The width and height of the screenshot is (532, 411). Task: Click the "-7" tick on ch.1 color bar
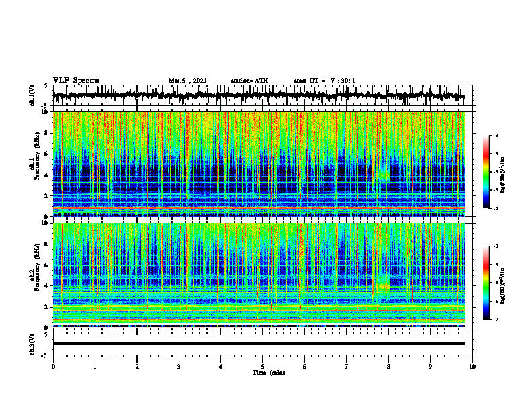coord(496,208)
